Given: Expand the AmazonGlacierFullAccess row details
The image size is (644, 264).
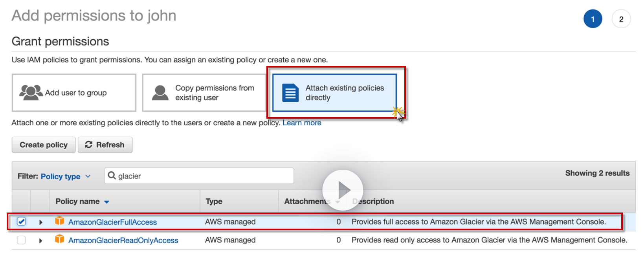Looking at the screenshot, I should [41, 222].
